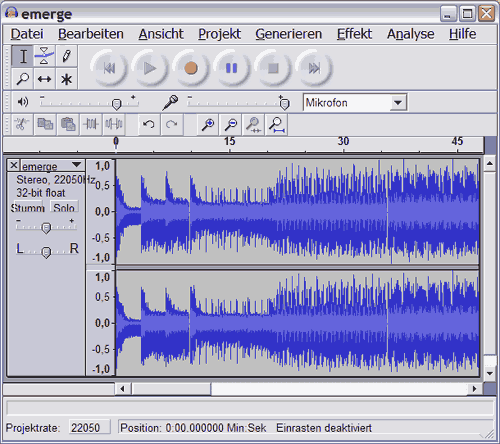Click the Undo arrow icon

[149, 125]
